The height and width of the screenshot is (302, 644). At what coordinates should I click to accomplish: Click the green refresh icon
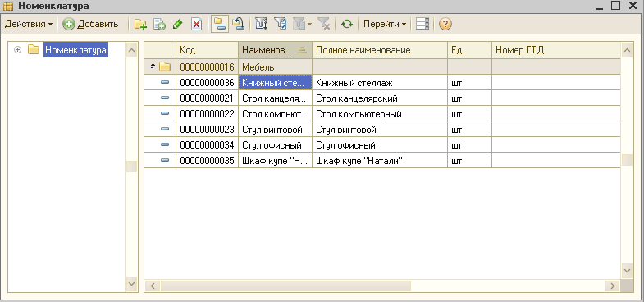[347, 25]
